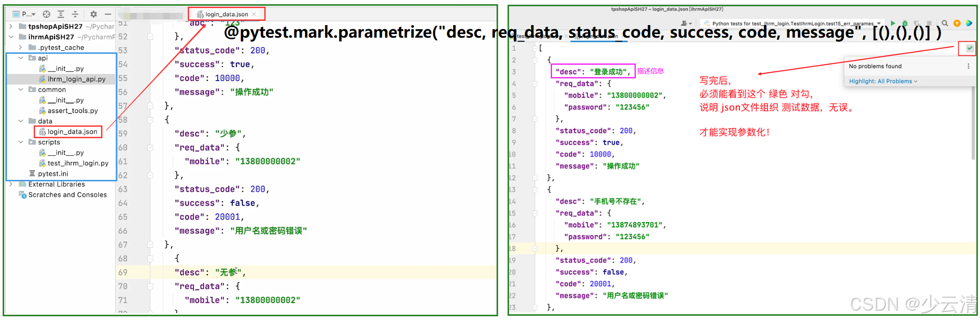
Task: Click the locate opened file target icon
Action: [x=47, y=14]
